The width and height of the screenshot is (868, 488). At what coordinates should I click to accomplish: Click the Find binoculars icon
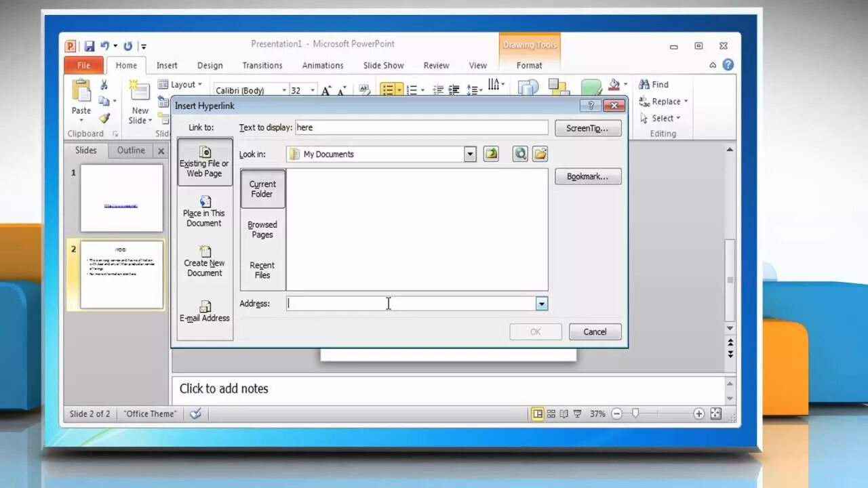tap(644, 84)
